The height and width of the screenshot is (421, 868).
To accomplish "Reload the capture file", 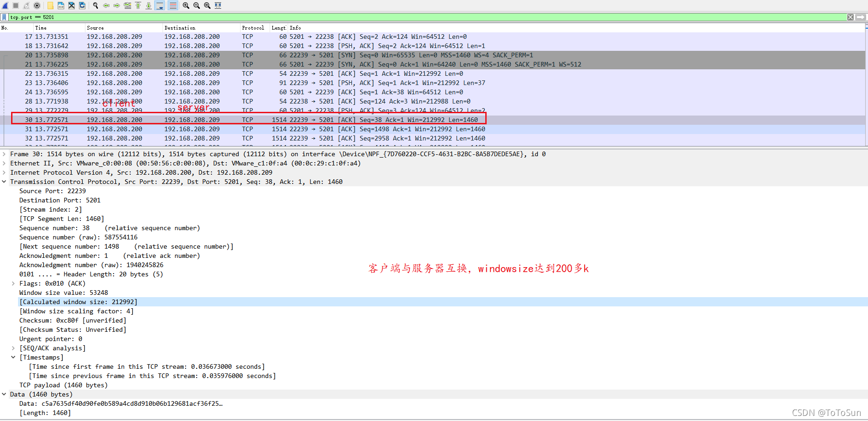I will coord(82,6).
